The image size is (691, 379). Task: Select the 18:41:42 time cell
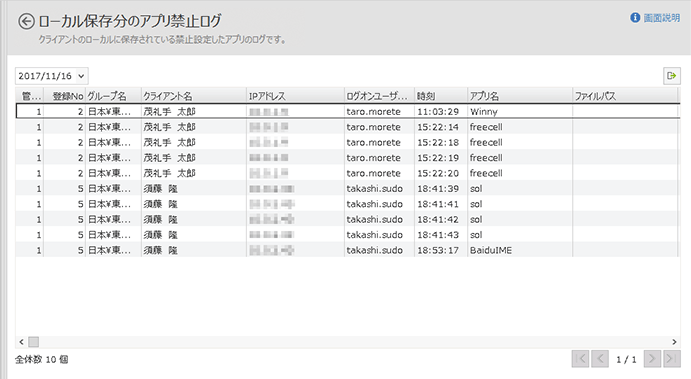coord(441,219)
